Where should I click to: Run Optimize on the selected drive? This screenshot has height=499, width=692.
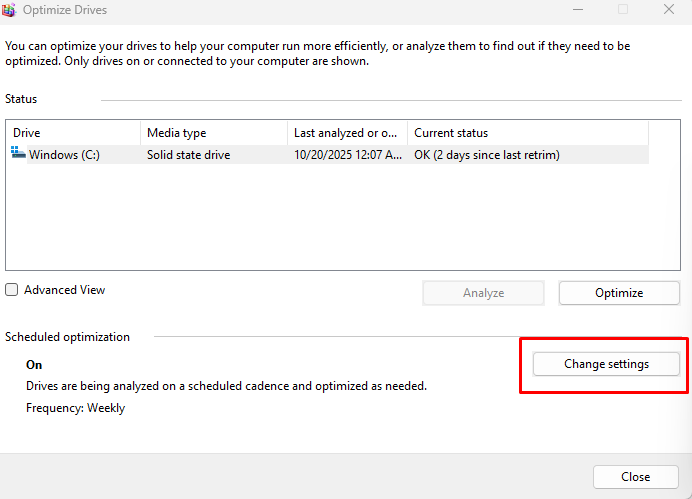619,293
